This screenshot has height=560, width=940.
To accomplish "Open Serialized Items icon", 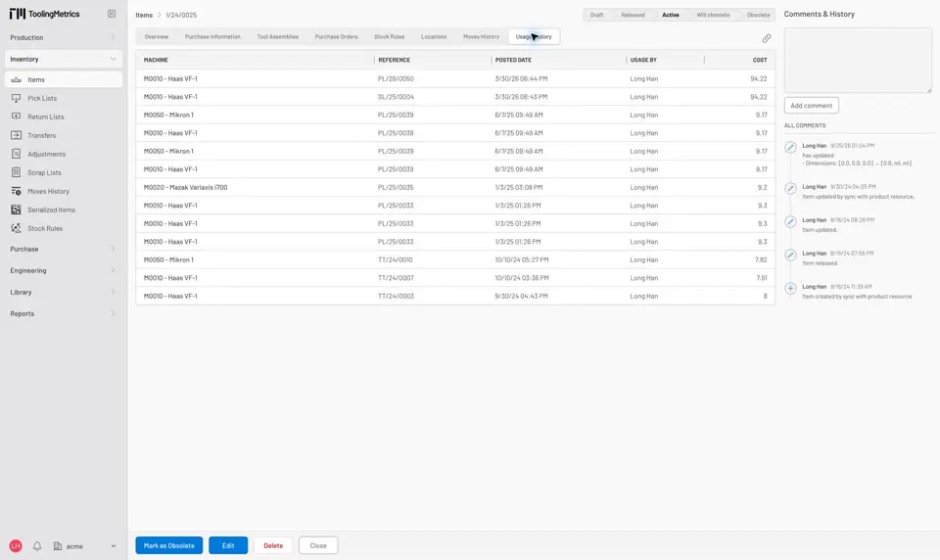I will pyautogui.click(x=17, y=210).
